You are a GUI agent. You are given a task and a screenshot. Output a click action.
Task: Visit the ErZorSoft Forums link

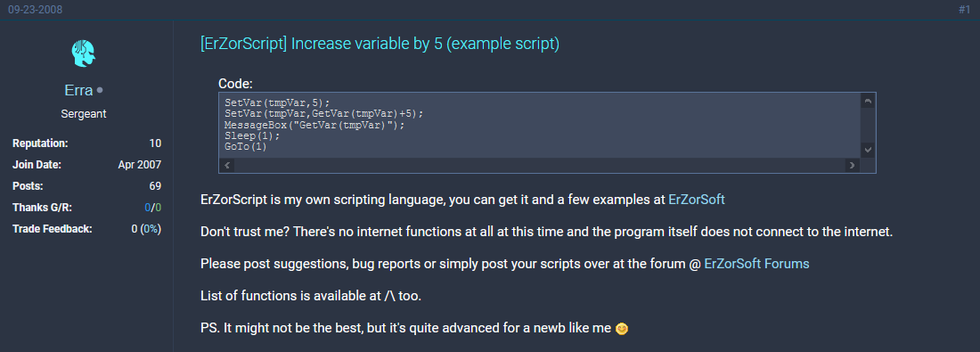756,263
